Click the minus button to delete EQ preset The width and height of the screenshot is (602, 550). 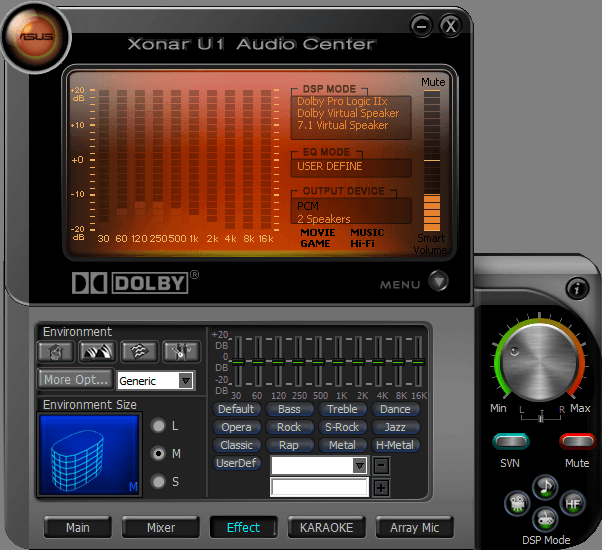click(381, 466)
